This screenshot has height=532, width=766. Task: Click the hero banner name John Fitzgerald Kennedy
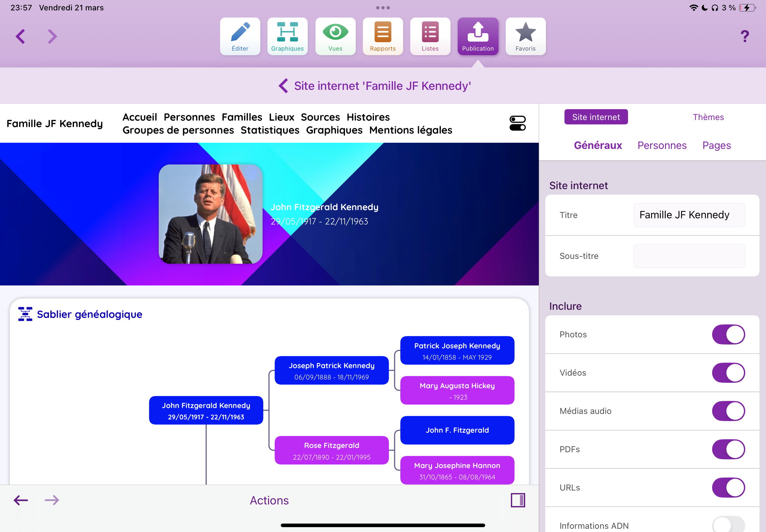[324, 207]
